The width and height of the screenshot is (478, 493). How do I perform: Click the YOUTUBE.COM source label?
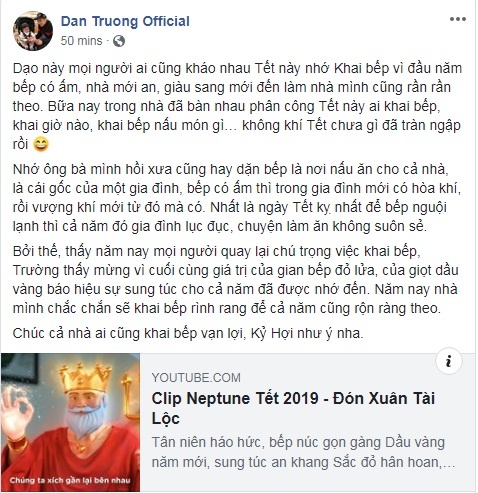pos(196,378)
